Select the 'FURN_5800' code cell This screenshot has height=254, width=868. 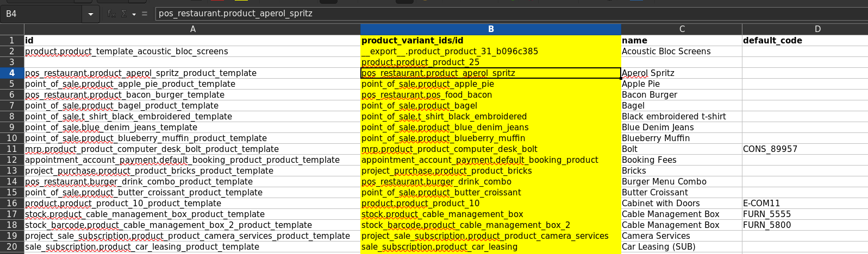coord(805,225)
